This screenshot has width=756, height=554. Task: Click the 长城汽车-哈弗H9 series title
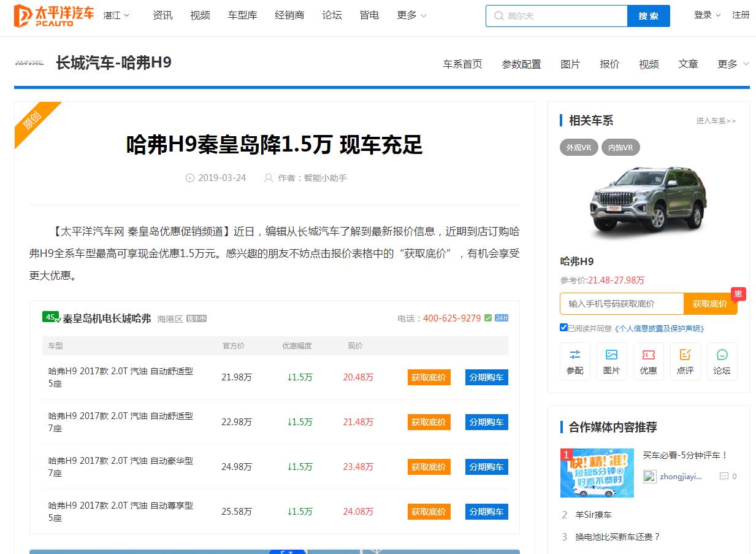pos(114,63)
